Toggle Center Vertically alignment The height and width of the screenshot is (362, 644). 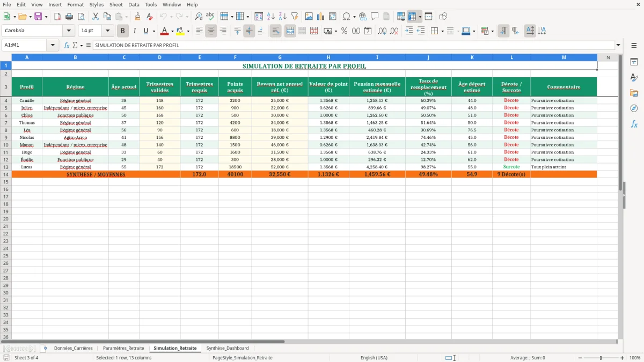point(249,31)
